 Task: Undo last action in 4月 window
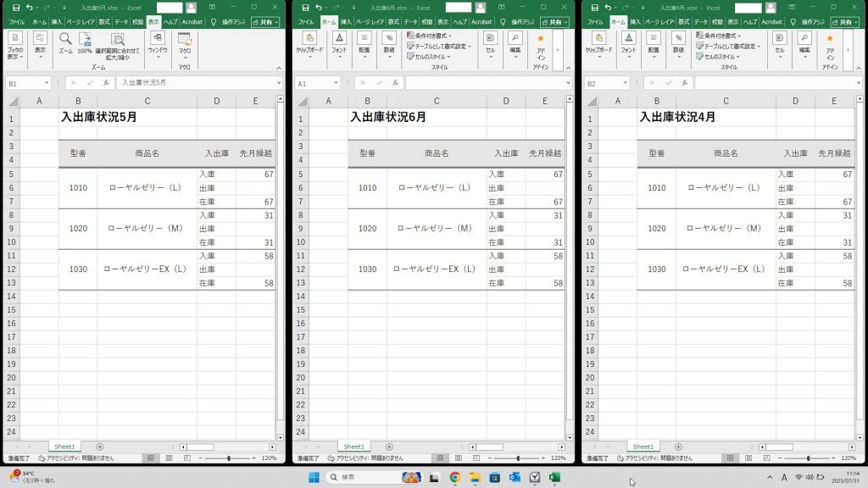609,8
